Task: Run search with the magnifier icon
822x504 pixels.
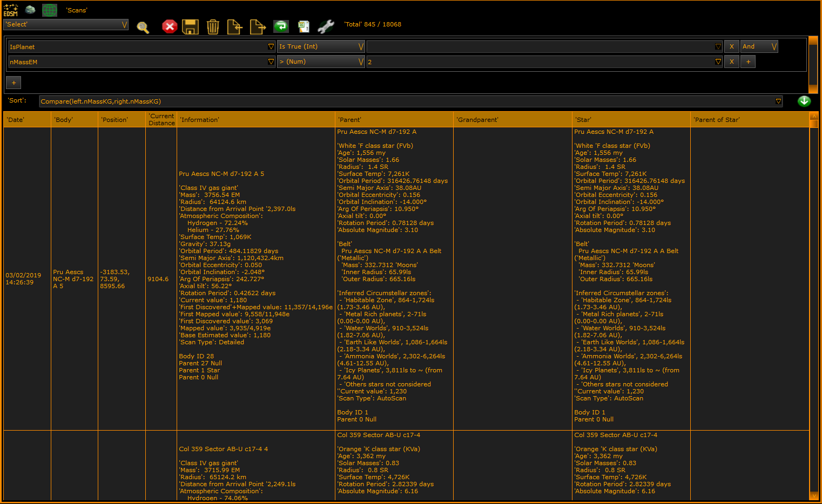Action: pyautogui.click(x=143, y=27)
